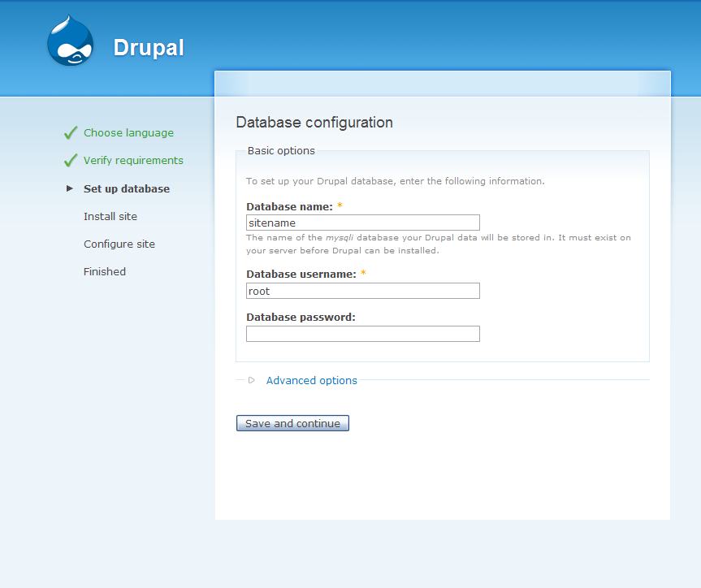
Task: Focus the Database username field
Action: coord(363,291)
